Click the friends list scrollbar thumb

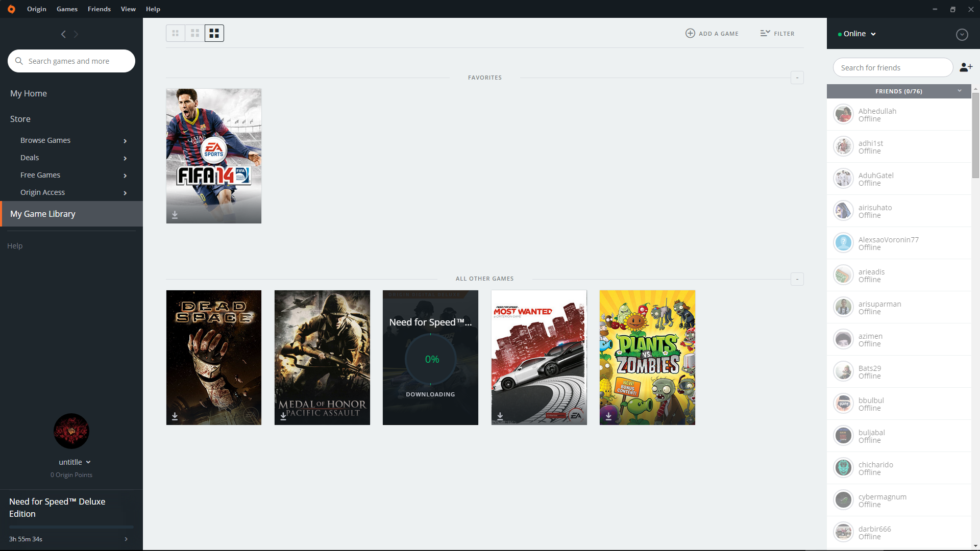[975, 135]
